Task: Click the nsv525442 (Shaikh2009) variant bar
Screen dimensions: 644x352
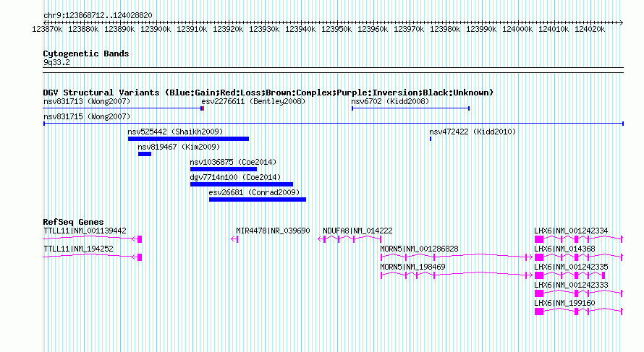Action: 188,139
